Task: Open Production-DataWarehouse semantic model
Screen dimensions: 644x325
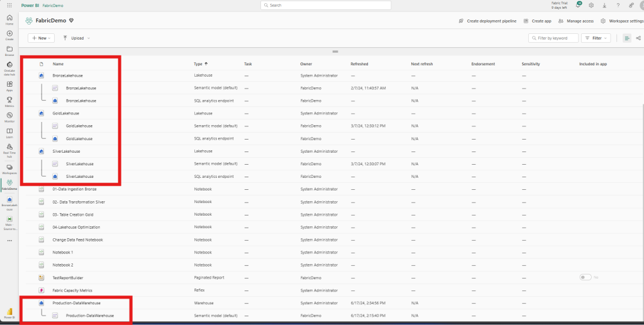Action: coord(89,316)
